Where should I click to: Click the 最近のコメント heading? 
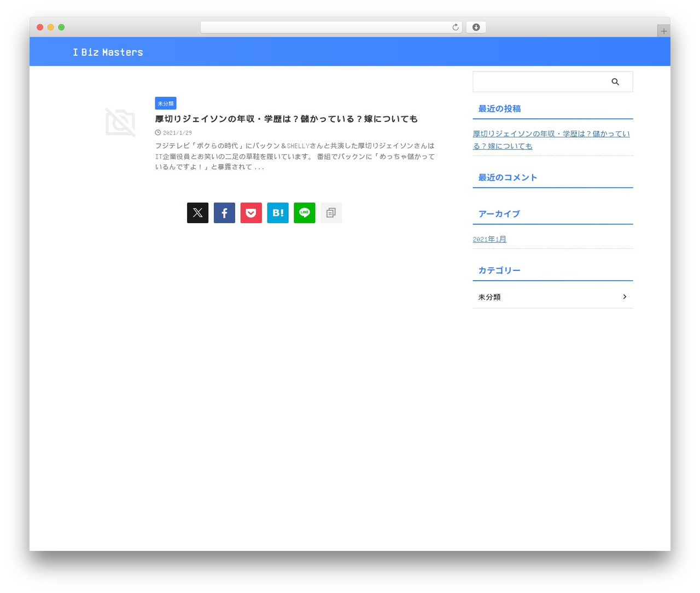click(x=507, y=177)
